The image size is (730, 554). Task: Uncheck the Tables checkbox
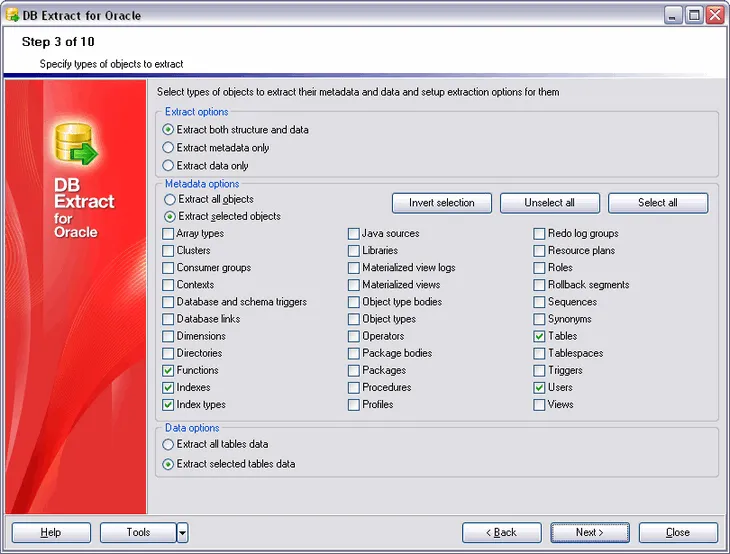pyautogui.click(x=539, y=336)
